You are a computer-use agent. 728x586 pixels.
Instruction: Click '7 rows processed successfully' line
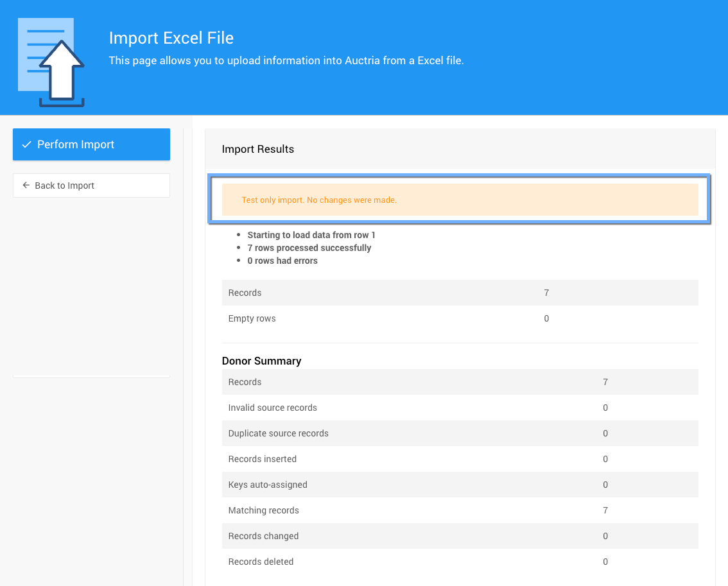[309, 248]
